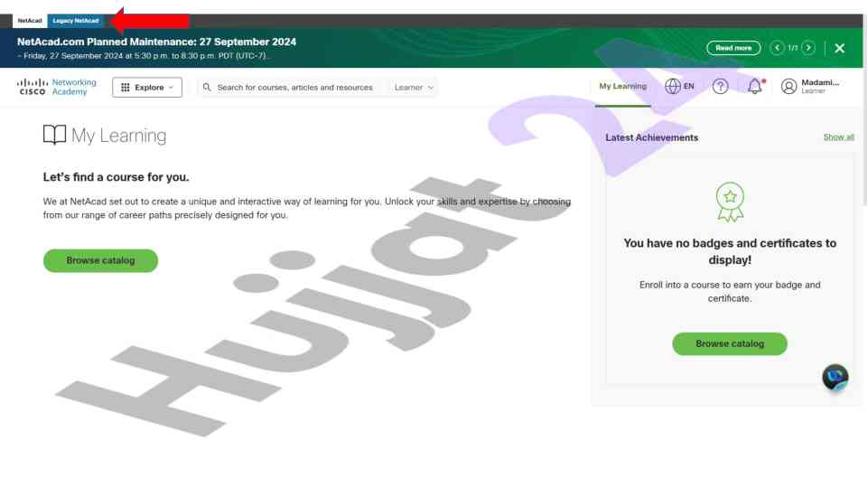Click the 1/1 banner page counter
Image resolution: width=868 pixels, height=488 pixels.
tap(793, 48)
